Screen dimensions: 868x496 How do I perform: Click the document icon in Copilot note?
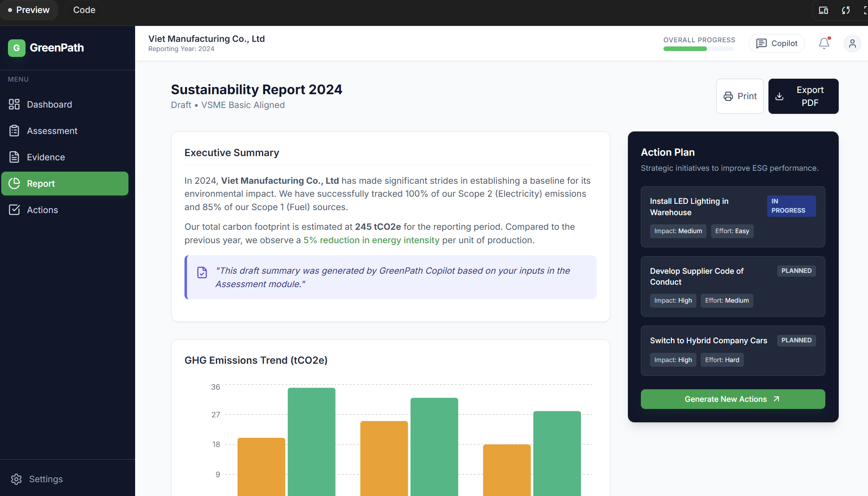pos(202,272)
